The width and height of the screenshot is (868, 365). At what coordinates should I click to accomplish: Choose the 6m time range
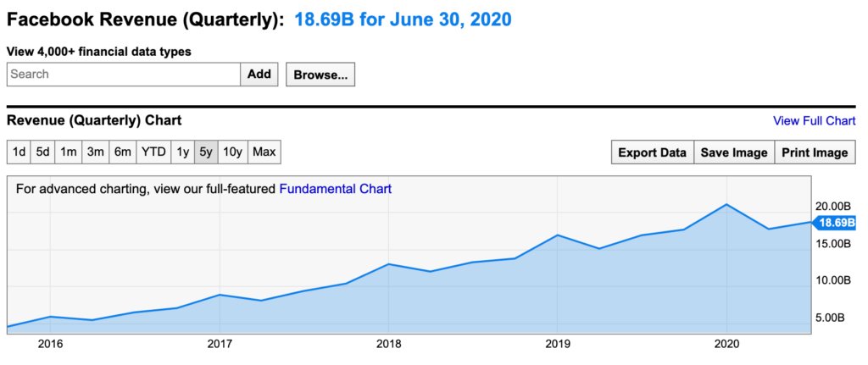[x=123, y=152]
